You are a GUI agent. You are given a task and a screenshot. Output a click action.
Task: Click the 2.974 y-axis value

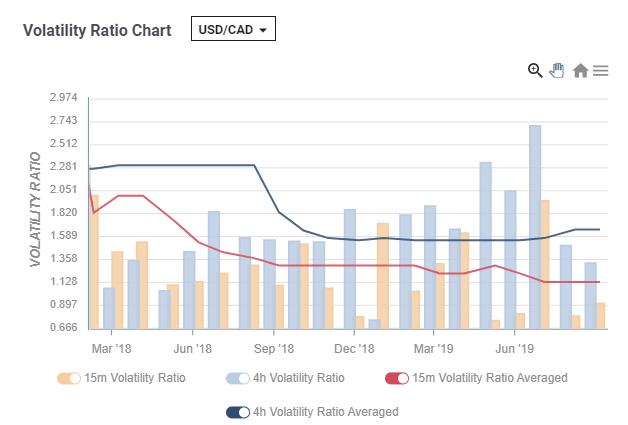[62, 98]
